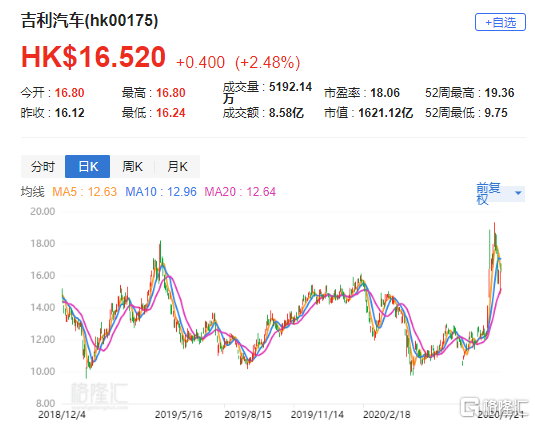535x424 pixels.
Task: Click the 8.00 price axis label
Action: coord(45,404)
